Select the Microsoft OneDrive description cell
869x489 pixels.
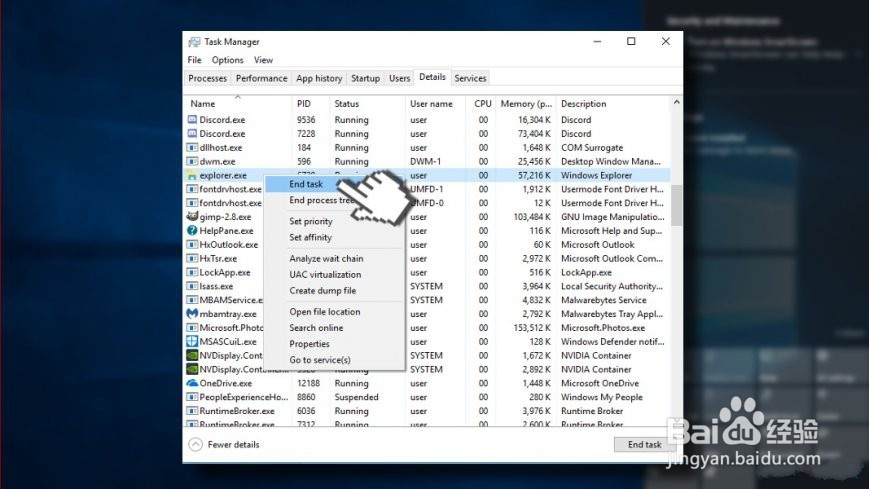[600, 383]
